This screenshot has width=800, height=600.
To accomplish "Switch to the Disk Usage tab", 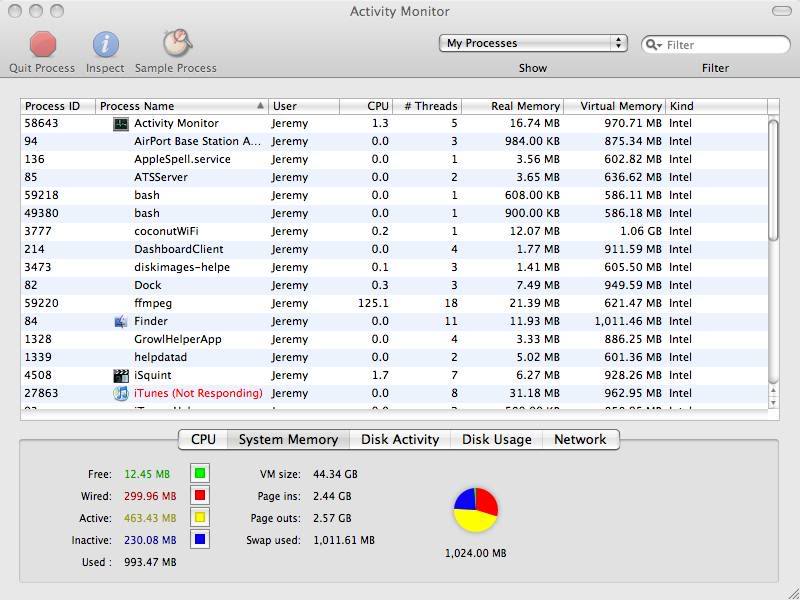I will 496,440.
